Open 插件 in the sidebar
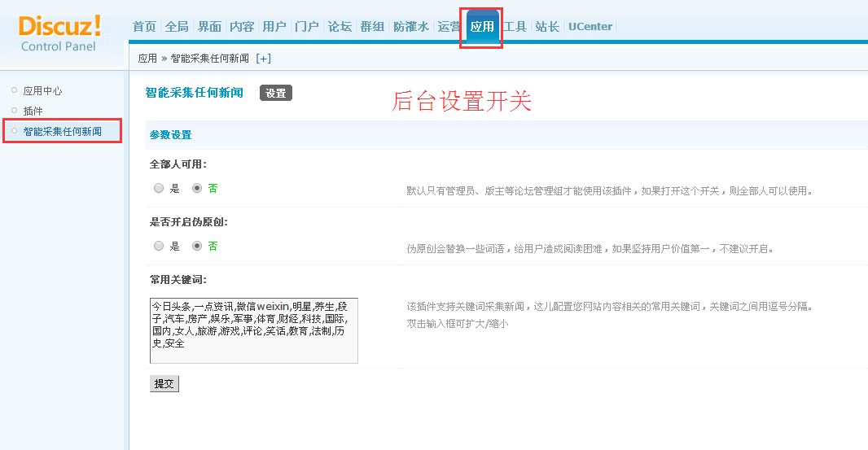Viewport: 868px width, 450px height. [x=33, y=111]
